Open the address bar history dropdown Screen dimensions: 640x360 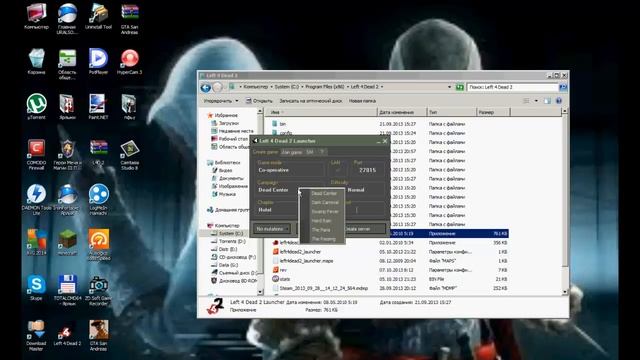click(449, 87)
